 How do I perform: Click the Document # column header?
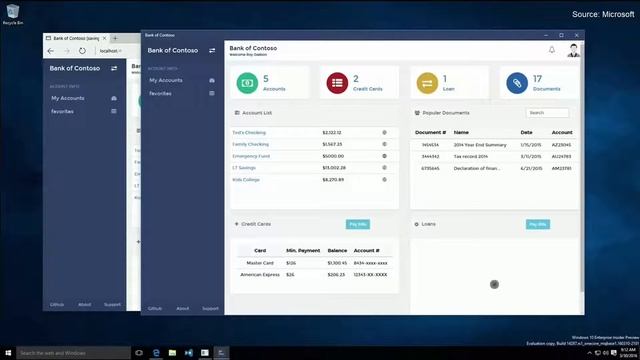(430, 133)
